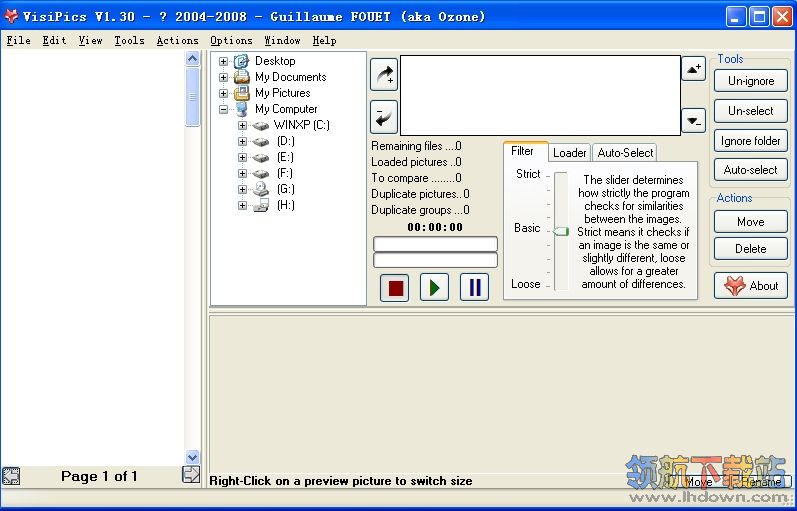Open the Help menu
Image resolution: width=797 pixels, height=511 pixels.
pos(324,40)
